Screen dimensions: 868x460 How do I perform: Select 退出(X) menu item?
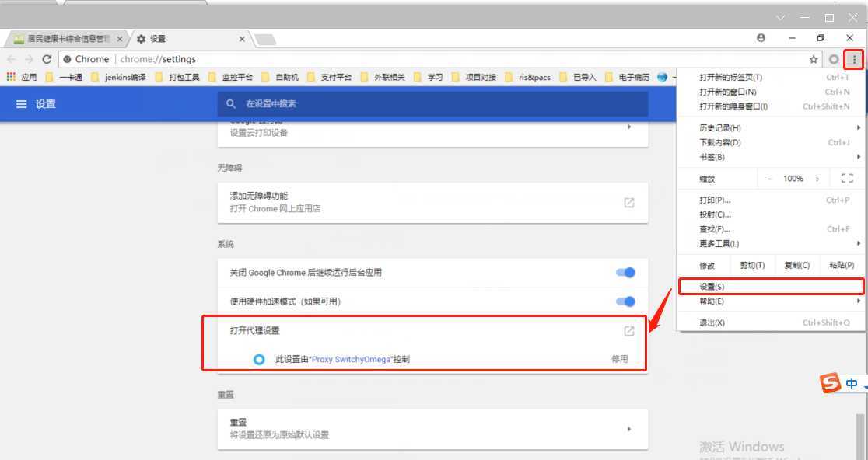770,322
